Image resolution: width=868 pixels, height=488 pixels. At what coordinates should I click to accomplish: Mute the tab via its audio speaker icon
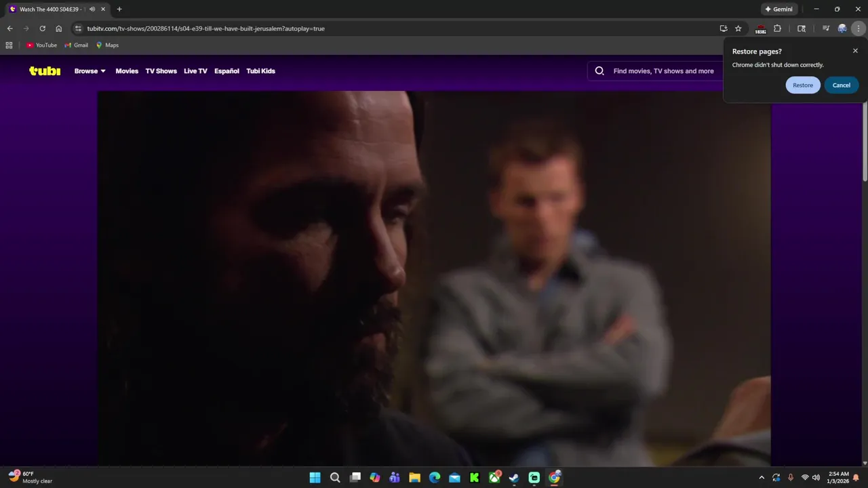click(x=92, y=9)
